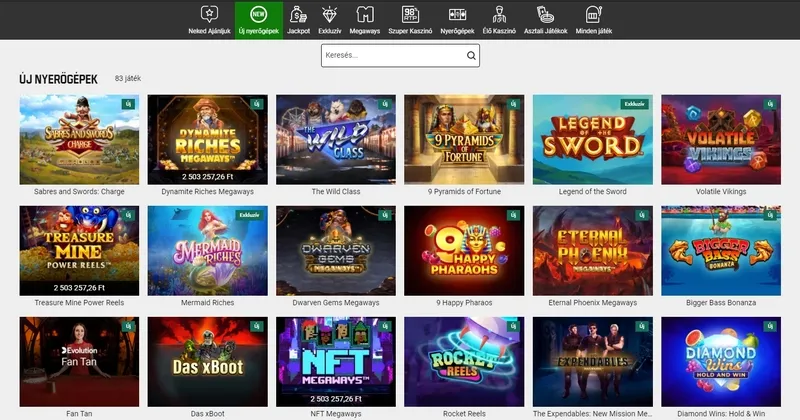Open the Neked Ajánljuk category icon
Screen dimensions: 800x420
click(x=210, y=14)
